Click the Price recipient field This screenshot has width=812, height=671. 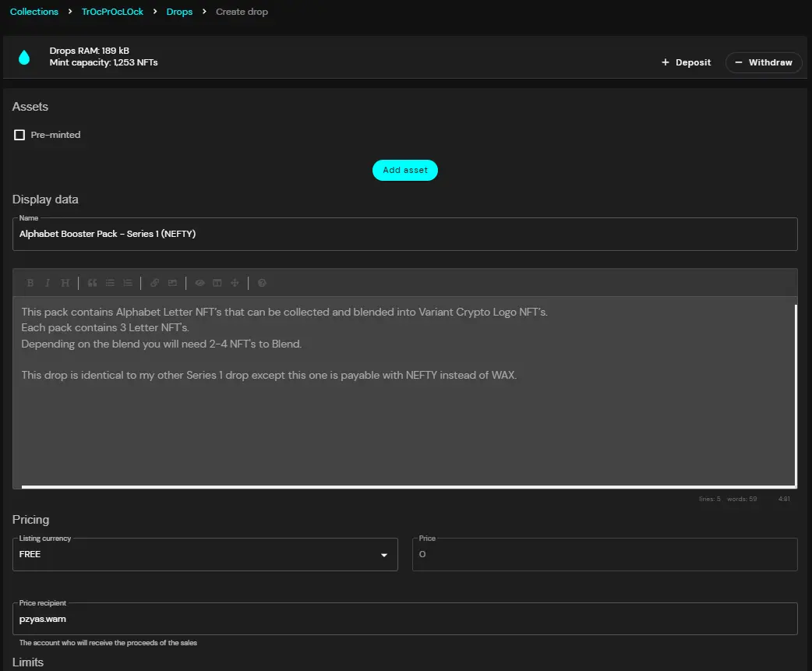[x=405, y=619]
